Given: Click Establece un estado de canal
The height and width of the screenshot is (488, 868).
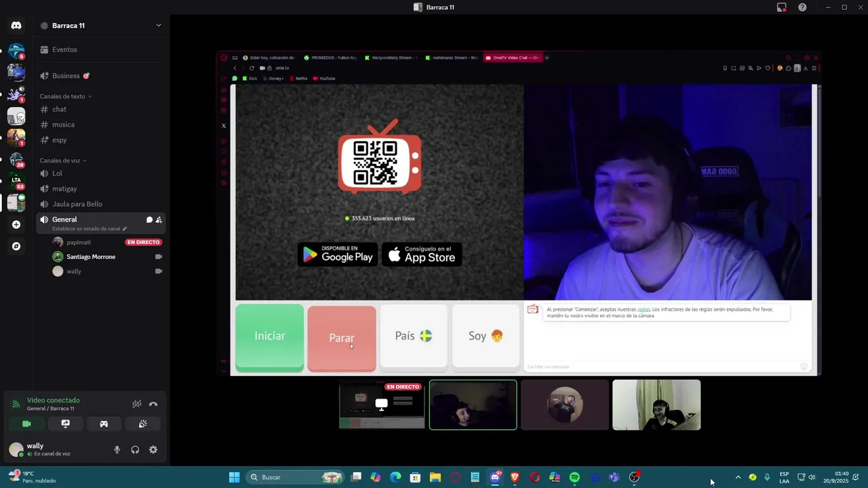Looking at the screenshot, I should tap(90, 228).
